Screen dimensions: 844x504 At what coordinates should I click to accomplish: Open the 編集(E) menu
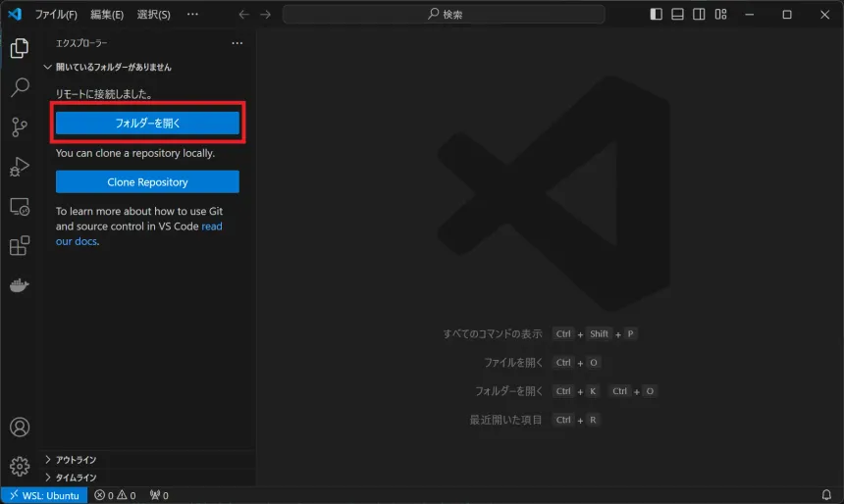click(107, 15)
